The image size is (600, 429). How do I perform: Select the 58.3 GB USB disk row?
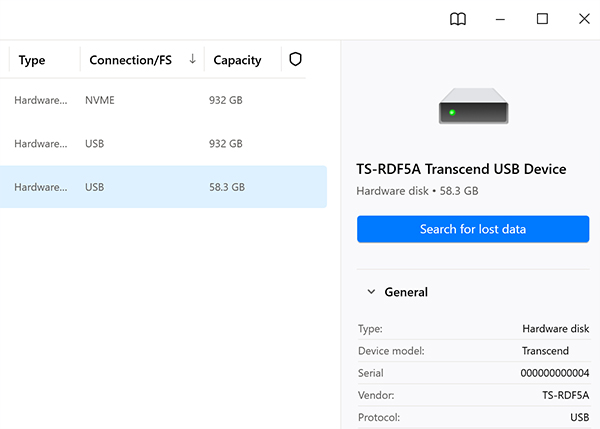[x=160, y=187]
